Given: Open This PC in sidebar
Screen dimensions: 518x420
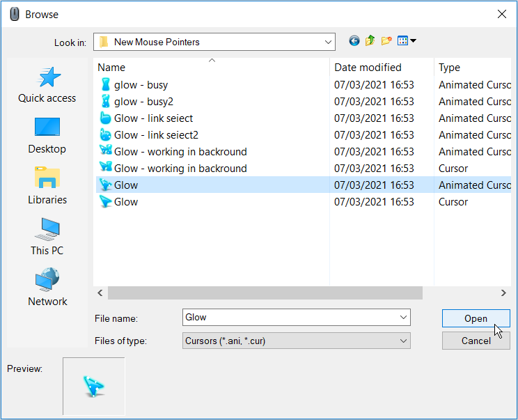Looking at the screenshot, I should point(47,237).
